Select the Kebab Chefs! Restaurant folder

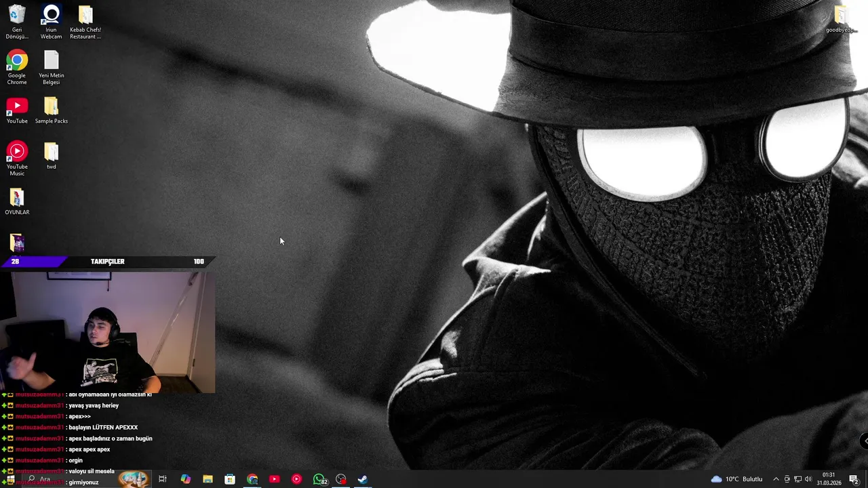(85, 22)
